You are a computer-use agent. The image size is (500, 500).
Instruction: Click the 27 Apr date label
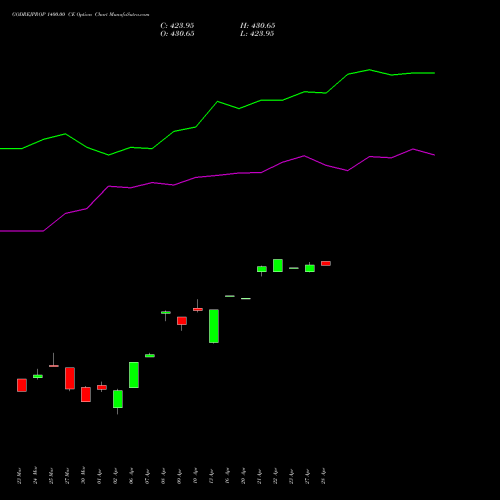307,476
